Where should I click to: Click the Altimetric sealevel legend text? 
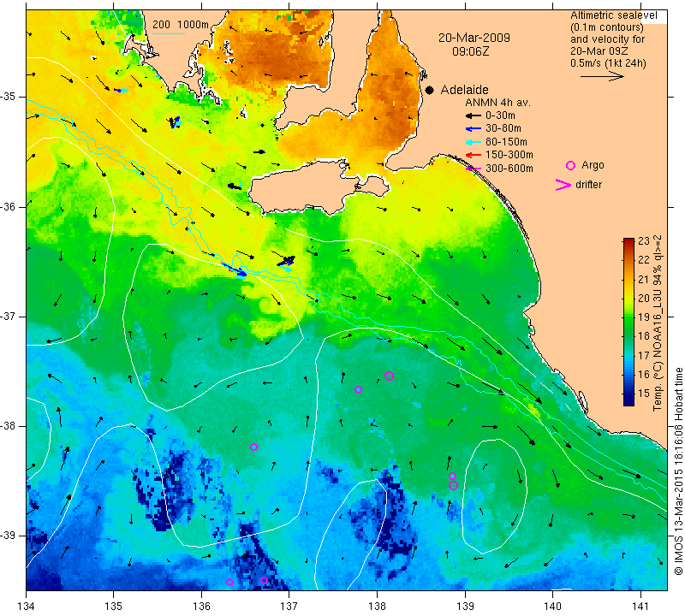[x=614, y=15]
